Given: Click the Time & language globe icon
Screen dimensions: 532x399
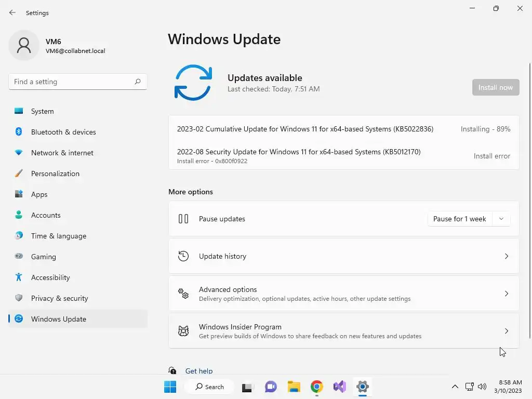Looking at the screenshot, I should pyautogui.click(x=19, y=235).
